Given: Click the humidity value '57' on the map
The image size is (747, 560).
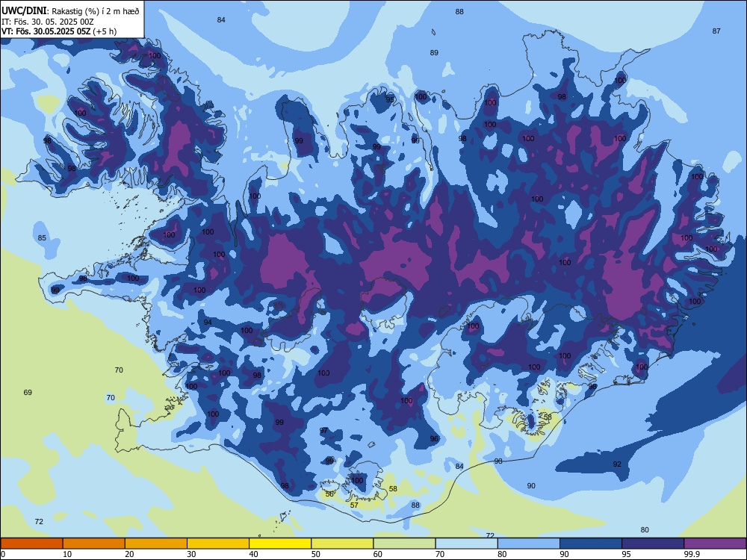Looking at the screenshot, I should point(354,505).
